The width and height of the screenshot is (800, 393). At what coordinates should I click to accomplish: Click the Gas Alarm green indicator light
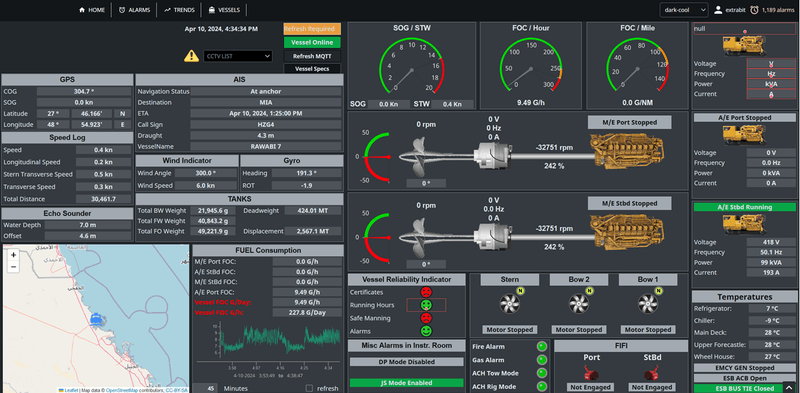tap(542, 360)
